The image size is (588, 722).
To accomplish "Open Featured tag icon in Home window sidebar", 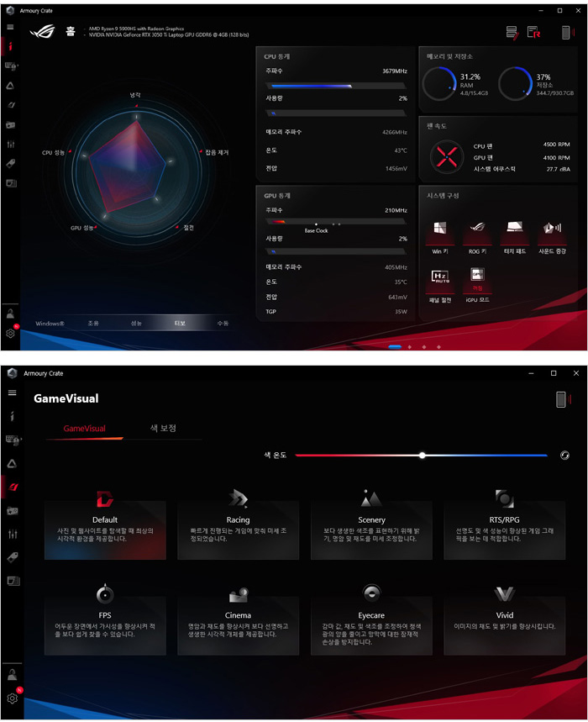I will click(11, 163).
